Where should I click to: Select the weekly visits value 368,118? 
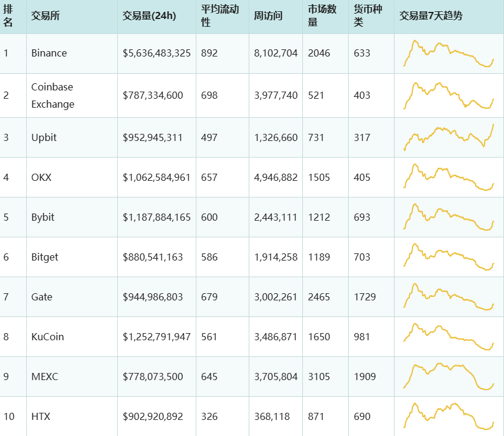coord(272,416)
